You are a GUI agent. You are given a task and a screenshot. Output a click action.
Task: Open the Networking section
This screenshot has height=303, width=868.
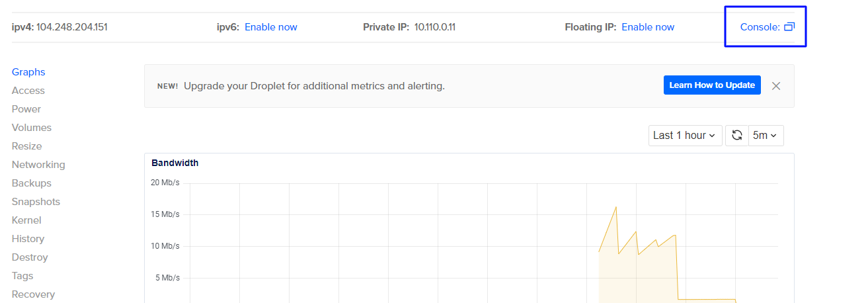click(38, 165)
